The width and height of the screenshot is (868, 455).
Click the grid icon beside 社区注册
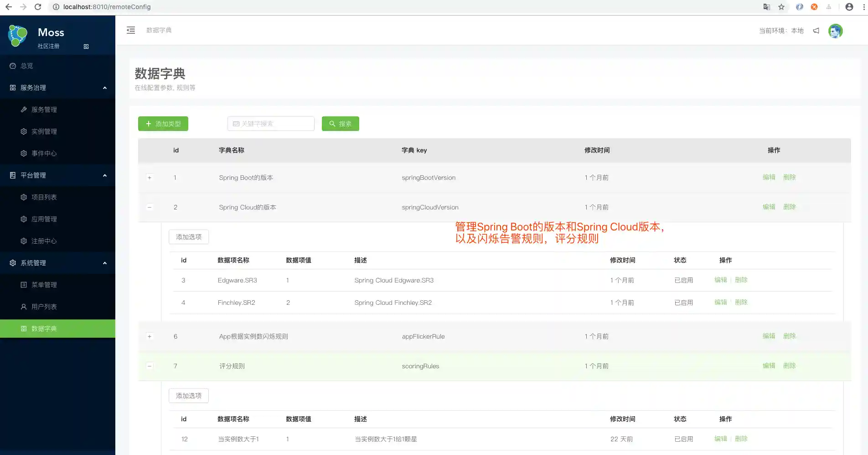click(x=86, y=46)
